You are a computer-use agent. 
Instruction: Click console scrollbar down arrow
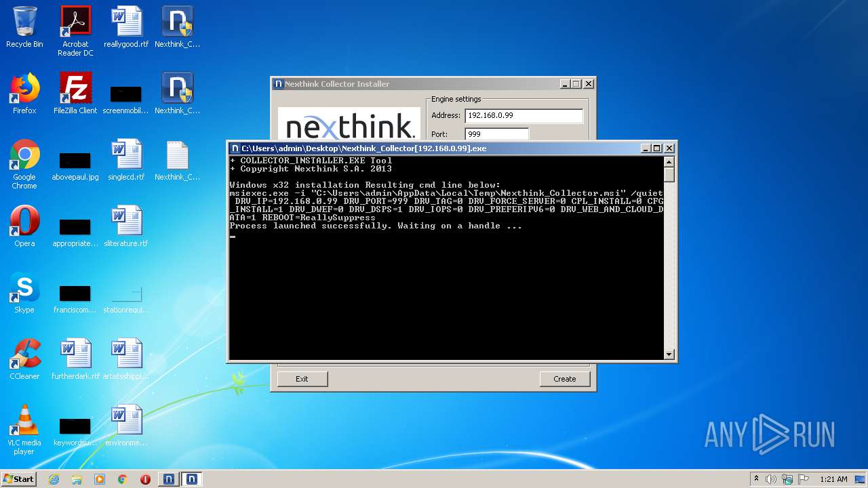669,354
